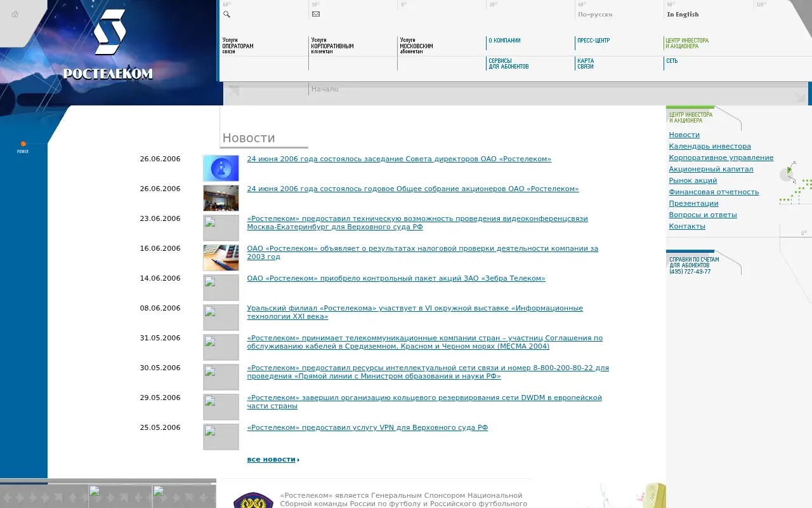
Task: Open Услуги московским абонентам menu
Action: click(x=416, y=46)
